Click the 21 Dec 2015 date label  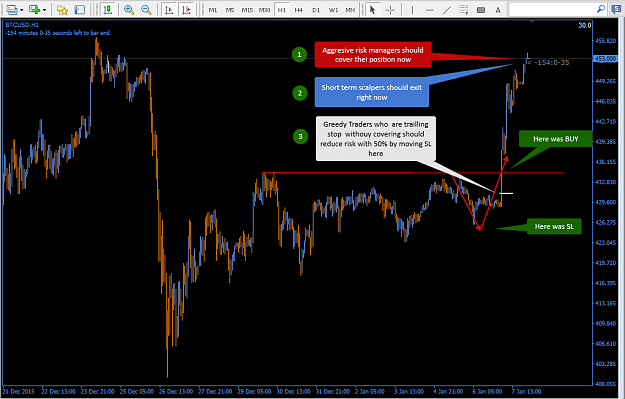pyautogui.click(x=18, y=391)
